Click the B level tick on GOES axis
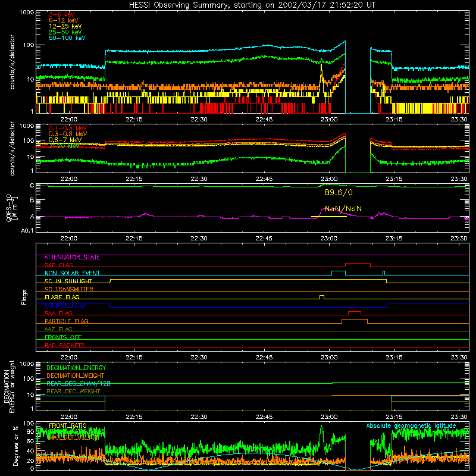476x476 pixels. [32, 201]
